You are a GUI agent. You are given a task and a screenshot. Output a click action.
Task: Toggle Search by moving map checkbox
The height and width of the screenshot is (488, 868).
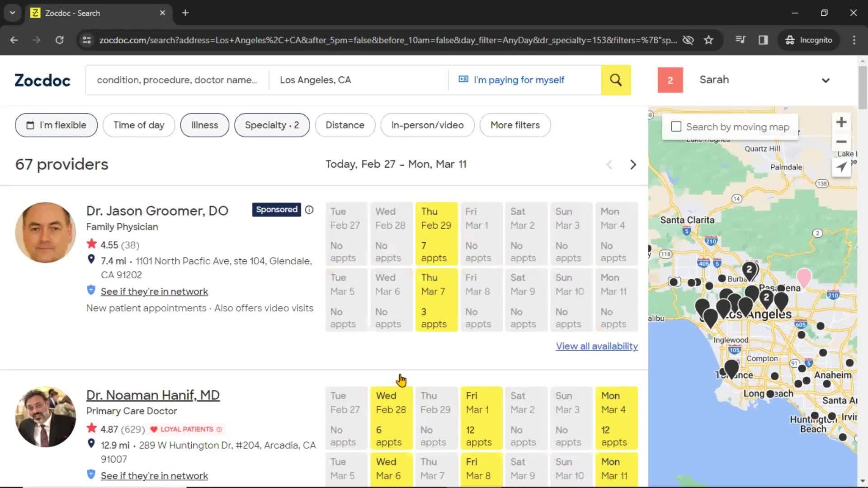pyautogui.click(x=676, y=127)
